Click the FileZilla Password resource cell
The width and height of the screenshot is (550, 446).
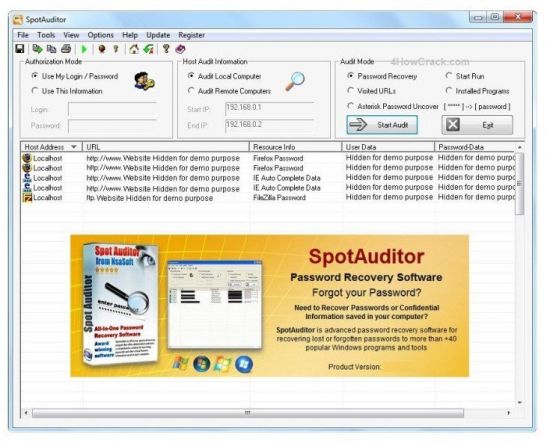click(279, 197)
